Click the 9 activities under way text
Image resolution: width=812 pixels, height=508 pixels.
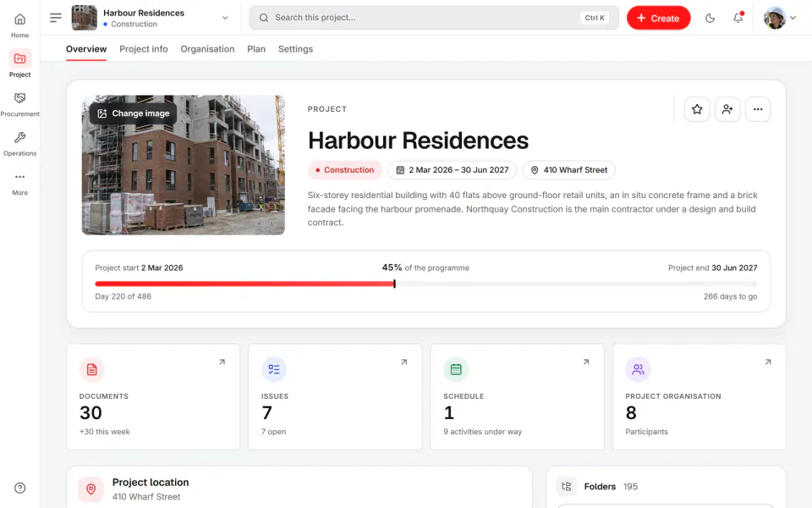click(x=483, y=432)
